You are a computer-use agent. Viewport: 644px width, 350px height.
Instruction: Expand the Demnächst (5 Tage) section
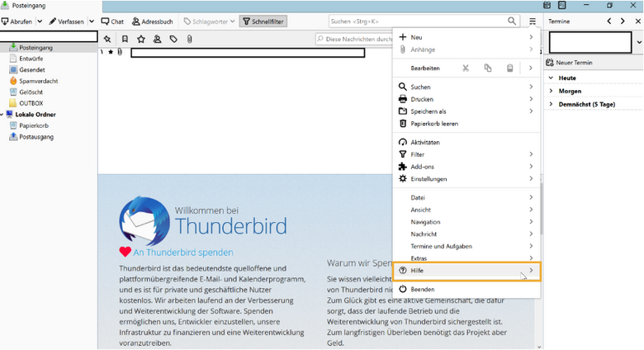552,104
